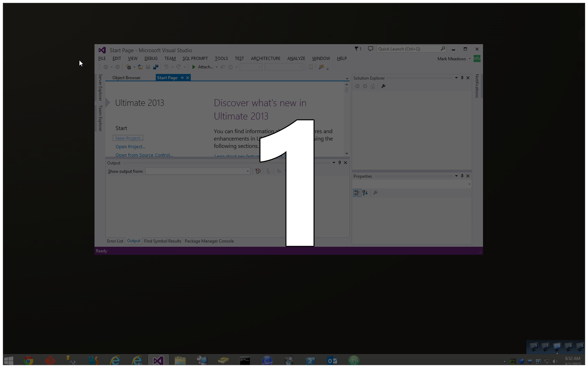Open the feedback speech bubble icon

370,49
